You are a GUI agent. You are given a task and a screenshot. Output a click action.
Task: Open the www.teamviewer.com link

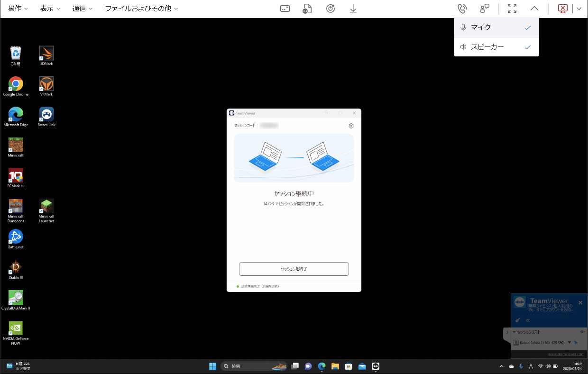tap(566, 354)
